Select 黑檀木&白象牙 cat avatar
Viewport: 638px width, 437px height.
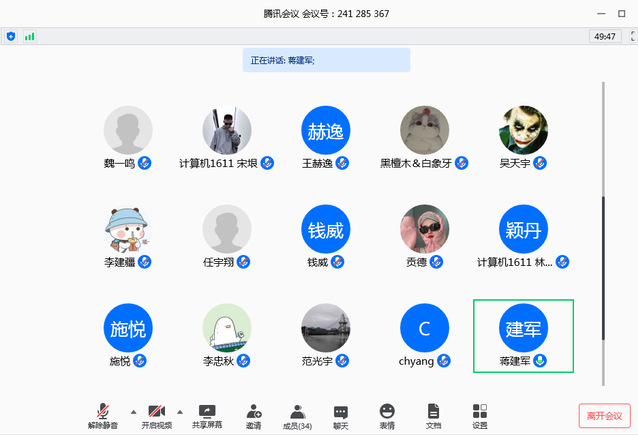pyautogui.click(x=425, y=130)
